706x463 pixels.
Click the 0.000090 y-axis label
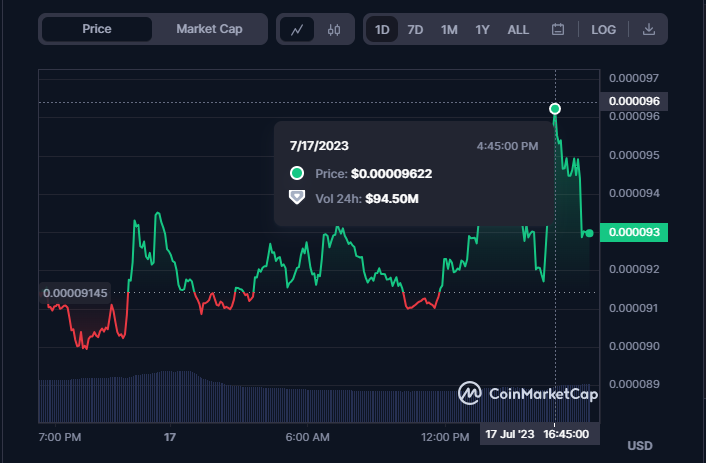pos(634,346)
